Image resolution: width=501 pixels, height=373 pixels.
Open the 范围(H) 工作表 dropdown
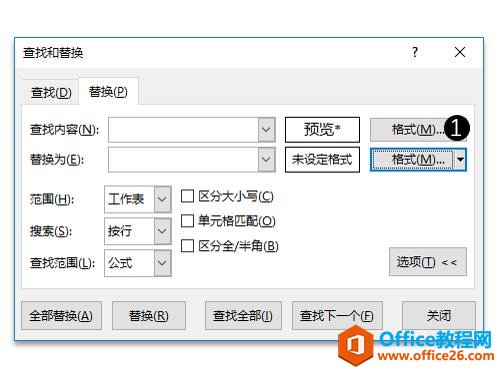click(x=138, y=199)
